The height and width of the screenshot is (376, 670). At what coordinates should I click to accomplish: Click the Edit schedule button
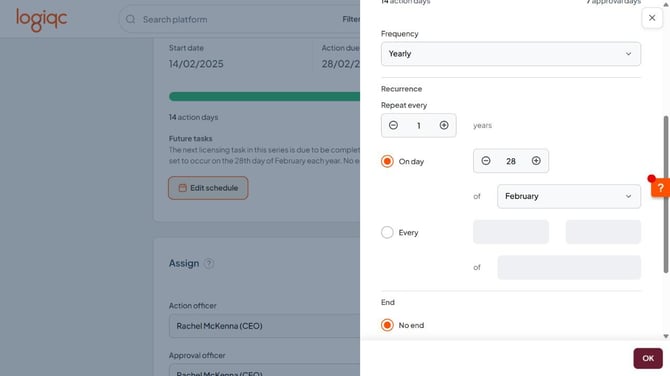[208, 188]
